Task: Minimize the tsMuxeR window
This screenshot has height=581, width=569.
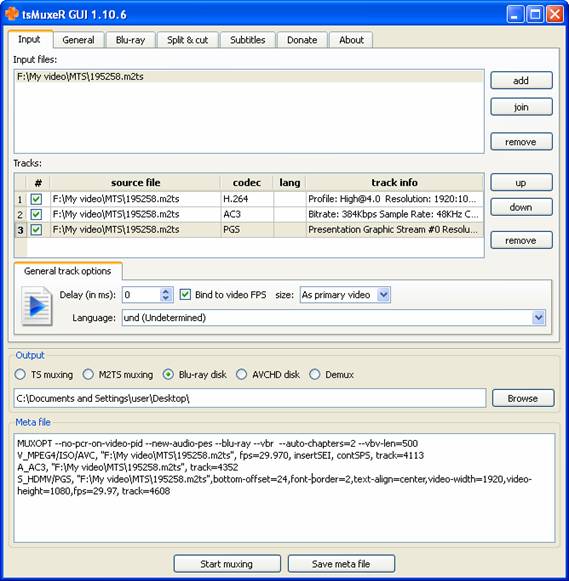Action: coord(515,14)
